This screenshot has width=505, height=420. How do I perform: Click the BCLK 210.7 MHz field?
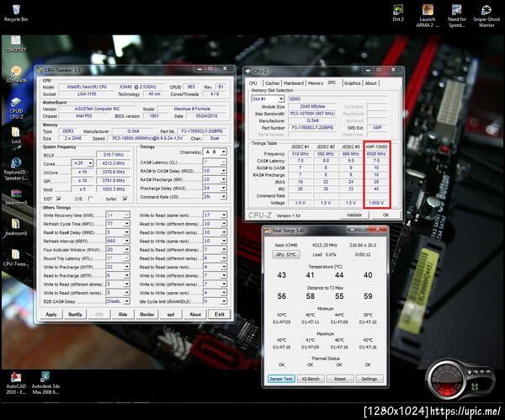(x=113, y=155)
